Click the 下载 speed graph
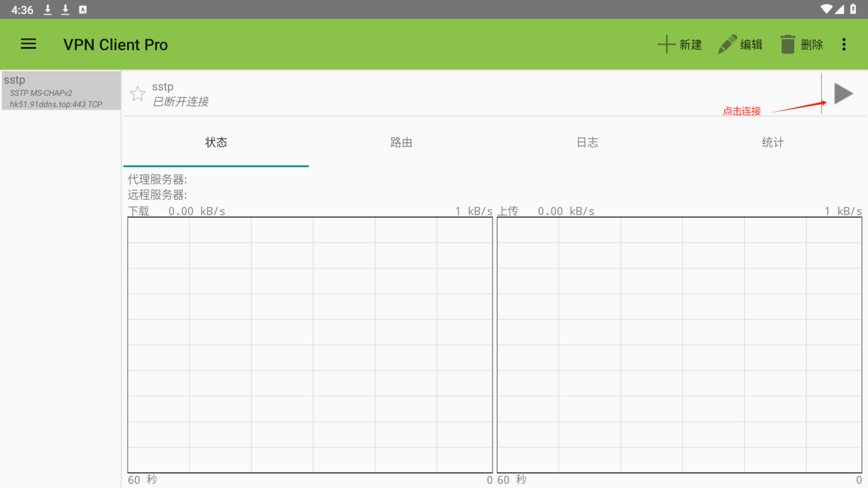This screenshot has width=868, height=488. (310, 345)
